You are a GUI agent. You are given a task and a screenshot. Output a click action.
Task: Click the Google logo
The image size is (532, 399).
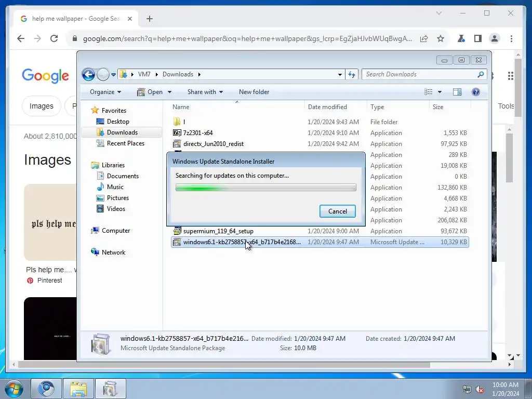coord(46,76)
